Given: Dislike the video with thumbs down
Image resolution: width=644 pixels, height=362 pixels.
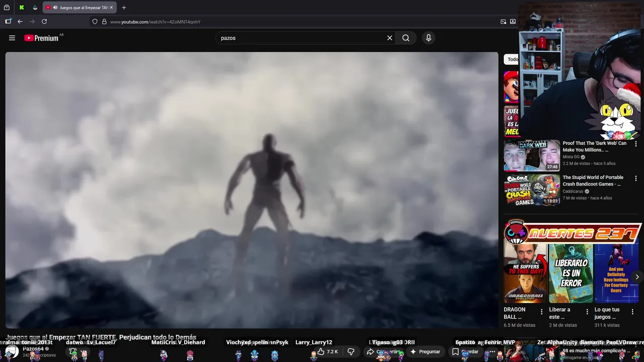Looking at the screenshot, I should [351, 351].
